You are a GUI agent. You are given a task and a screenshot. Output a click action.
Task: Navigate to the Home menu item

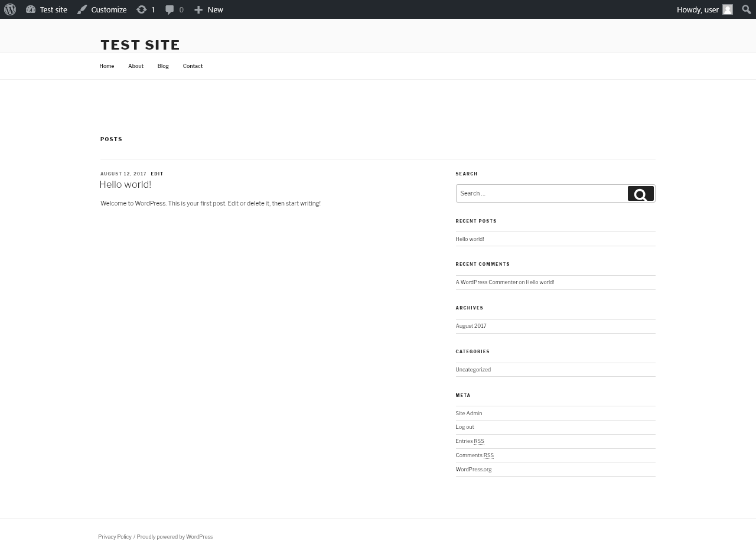[107, 66]
